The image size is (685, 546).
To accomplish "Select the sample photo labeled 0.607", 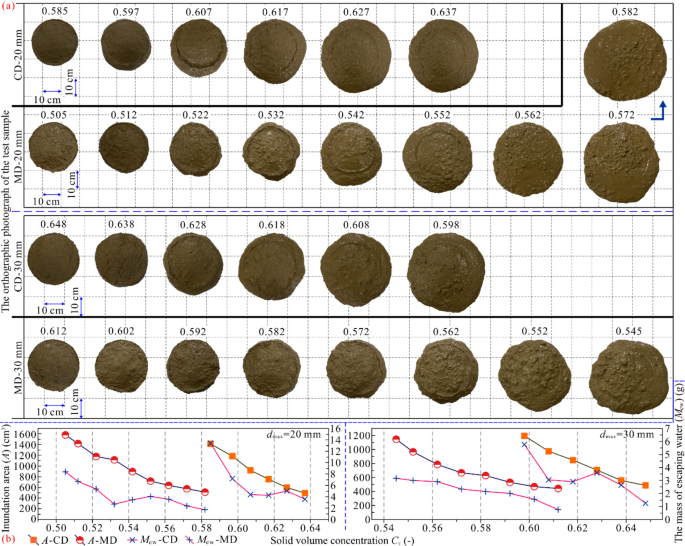I will pyautogui.click(x=199, y=48).
